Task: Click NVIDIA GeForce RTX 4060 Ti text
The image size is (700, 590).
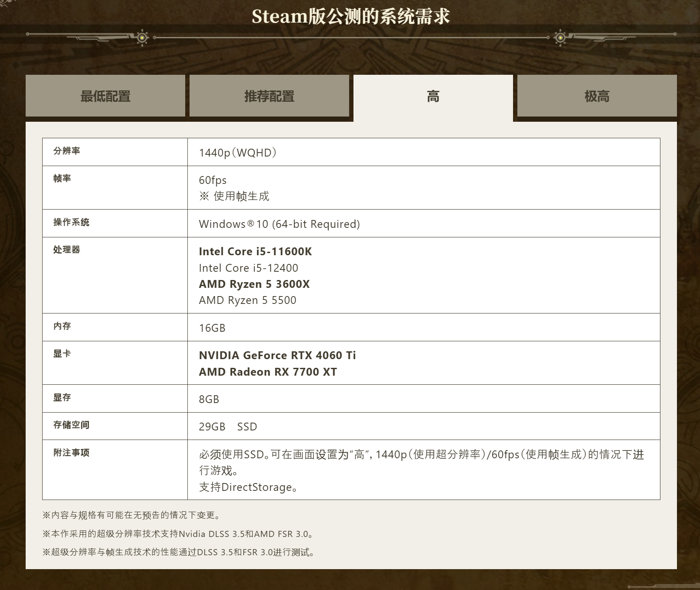Action: (x=277, y=355)
